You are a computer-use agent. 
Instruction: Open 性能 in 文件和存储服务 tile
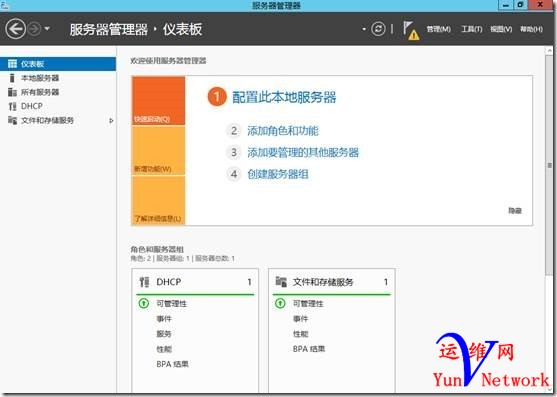tap(301, 334)
